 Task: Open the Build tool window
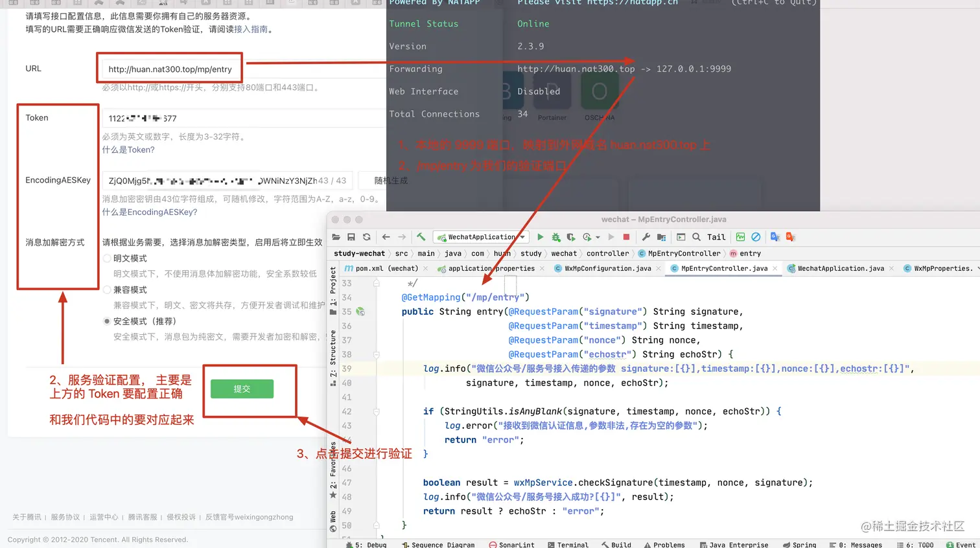click(616, 545)
